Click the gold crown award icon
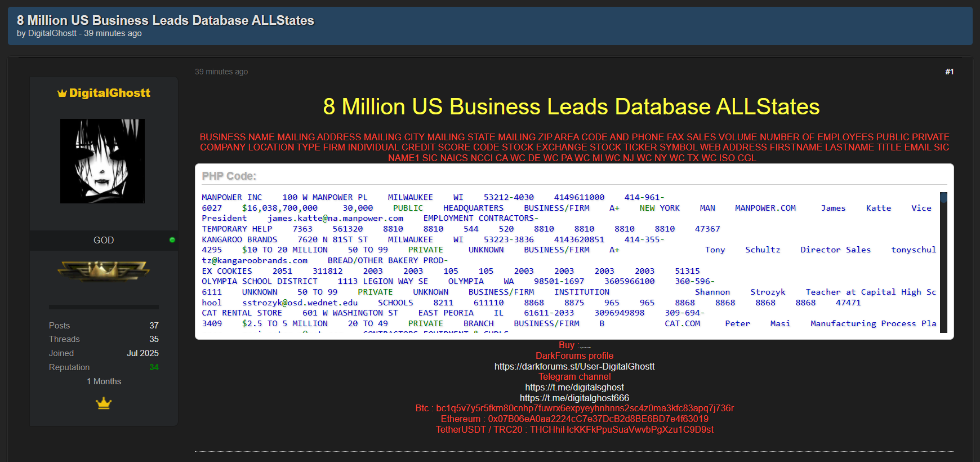 pyautogui.click(x=104, y=403)
